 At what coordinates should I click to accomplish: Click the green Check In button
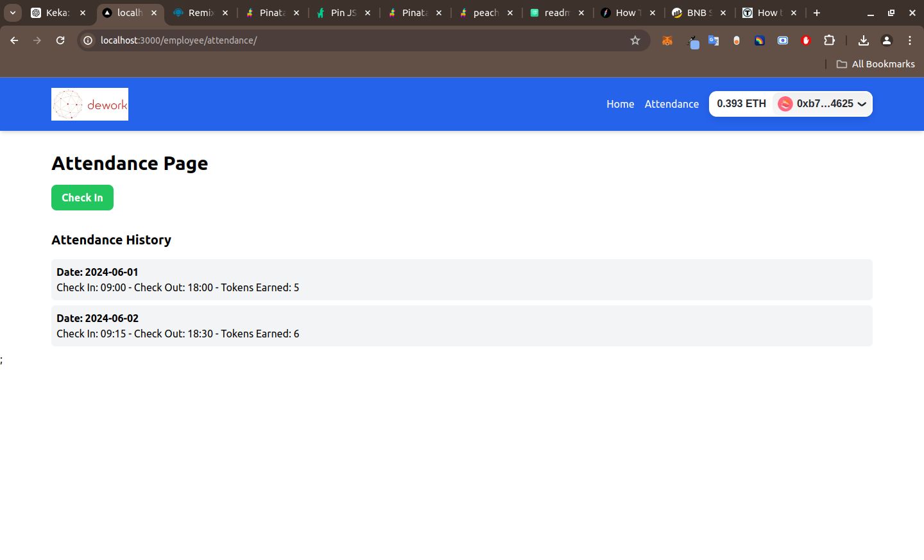coord(82,198)
